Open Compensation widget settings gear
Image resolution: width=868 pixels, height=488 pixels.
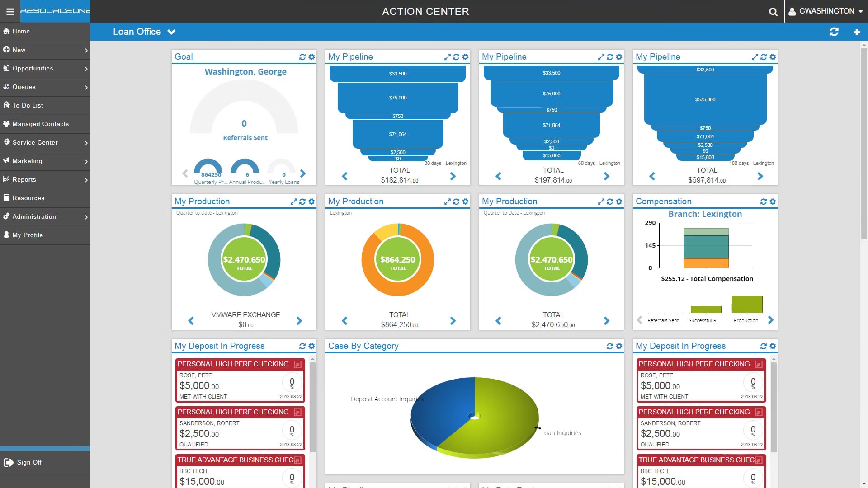tap(773, 202)
